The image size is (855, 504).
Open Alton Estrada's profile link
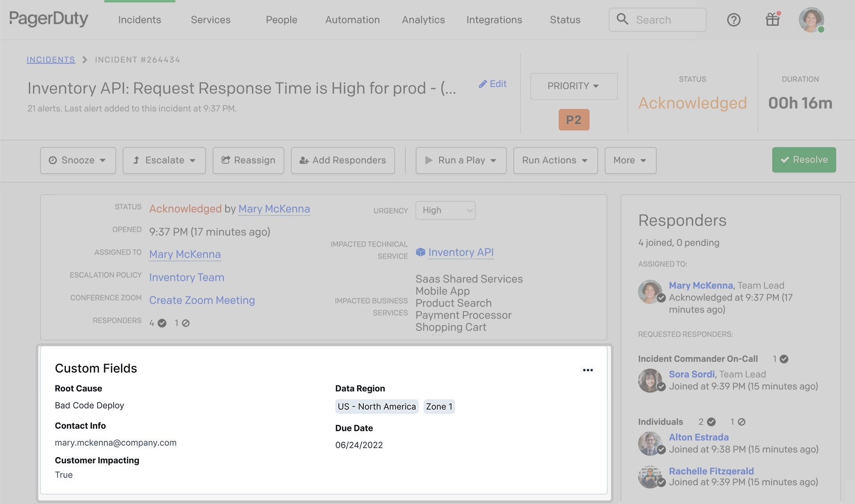pos(699,437)
